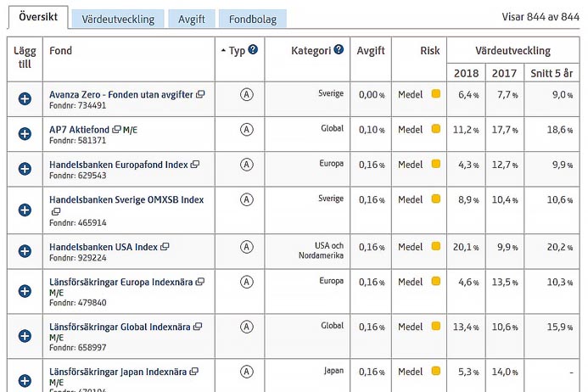The height and width of the screenshot is (392, 588).
Task: Click category cell 'USA och Nordamerika'
Action: coord(321,250)
